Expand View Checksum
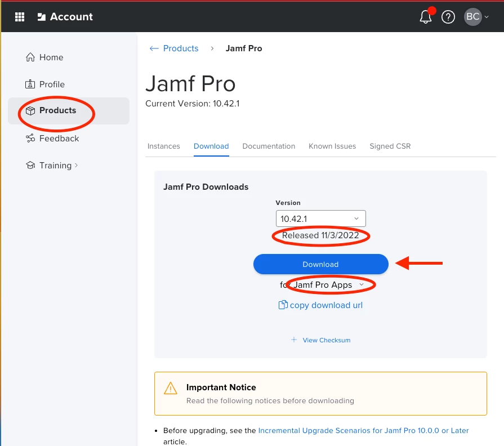Image resolution: width=504 pixels, height=446 pixels. click(327, 340)
